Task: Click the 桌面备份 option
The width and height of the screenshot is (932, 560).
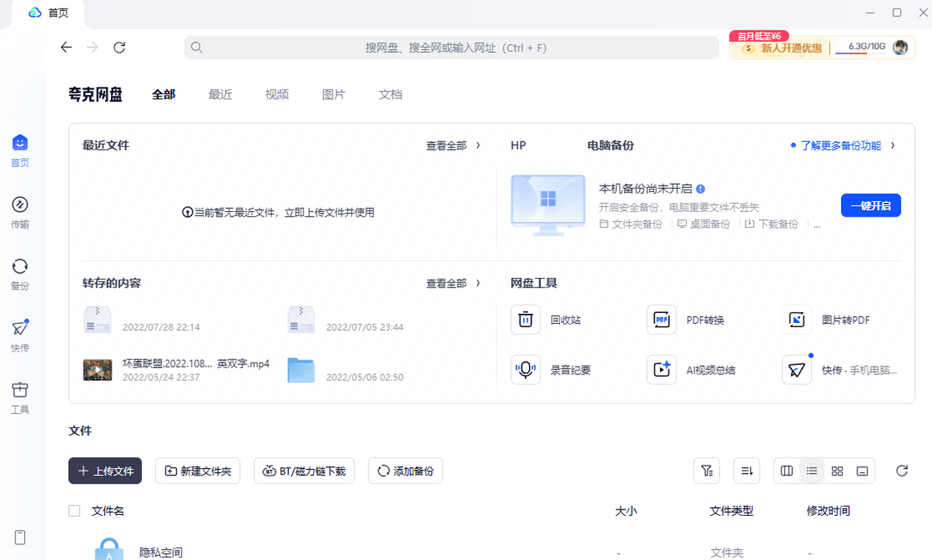Action: point(704,224)
